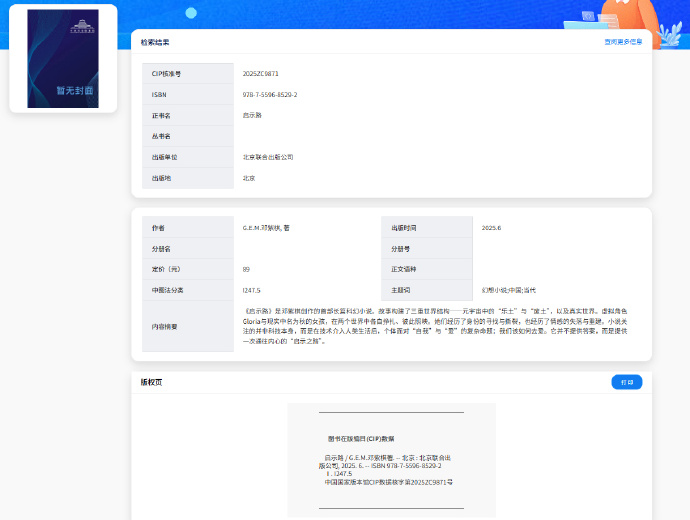Click the ISBN number 978-7-5596-8520-2

[270, 95]
